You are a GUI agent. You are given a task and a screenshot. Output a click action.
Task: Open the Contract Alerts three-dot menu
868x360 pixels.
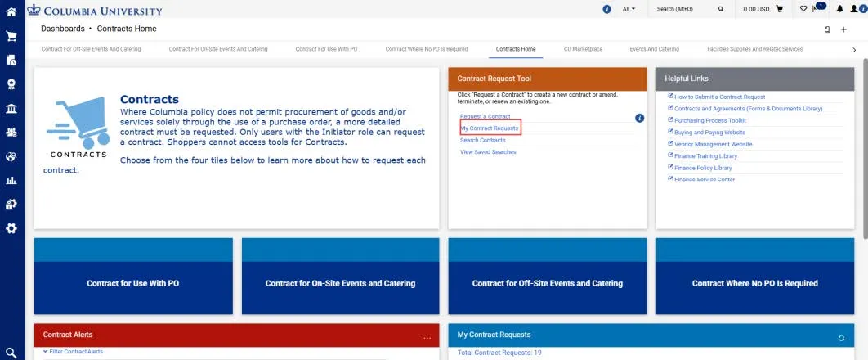(427, 338)
